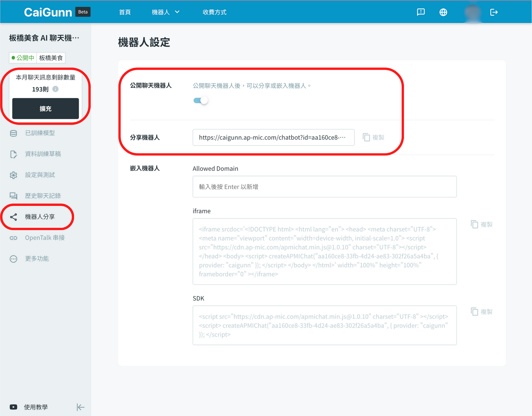Open the 使用教學 tutorial link

click(35, 407)
